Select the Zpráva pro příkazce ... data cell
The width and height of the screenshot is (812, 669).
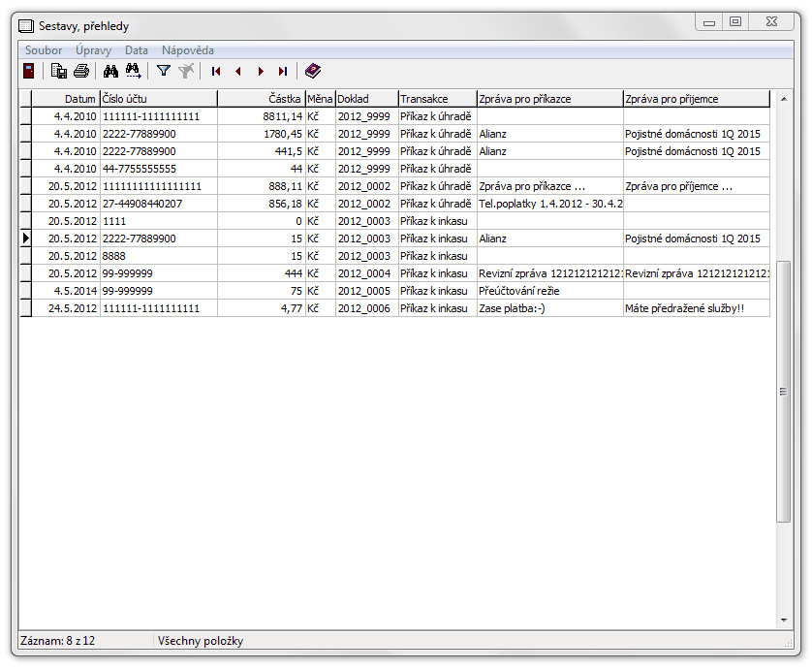(550, 186)
